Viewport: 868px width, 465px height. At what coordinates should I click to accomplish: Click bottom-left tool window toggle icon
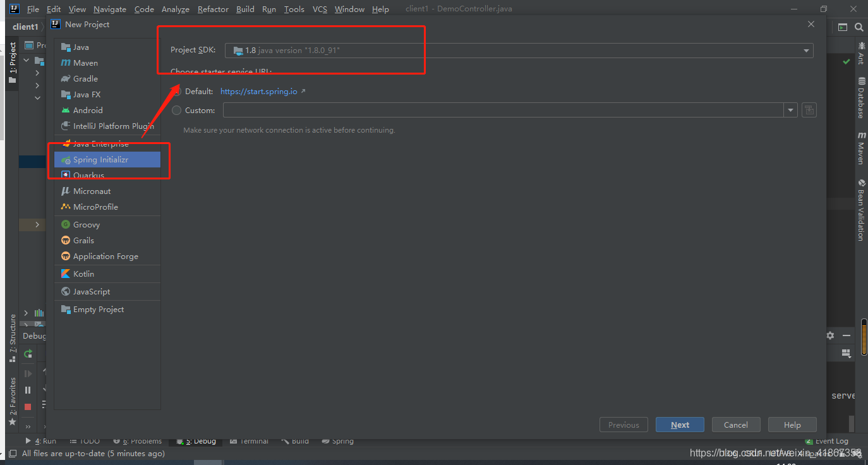[x=13, y=454]
